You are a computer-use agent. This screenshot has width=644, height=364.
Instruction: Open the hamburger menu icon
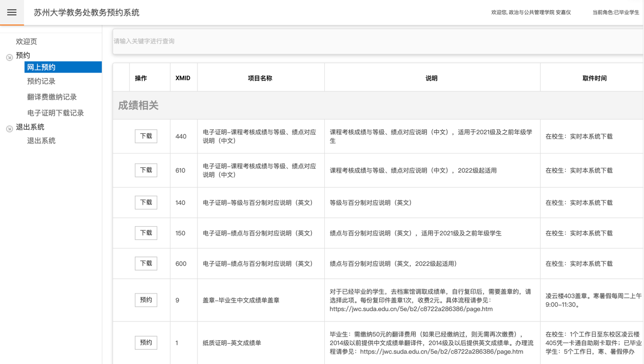12,13
